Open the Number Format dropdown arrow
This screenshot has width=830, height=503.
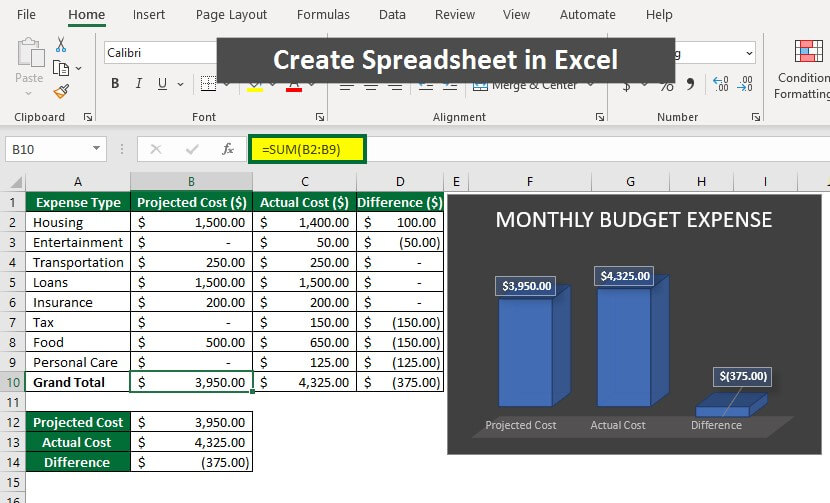coord(749,53)
